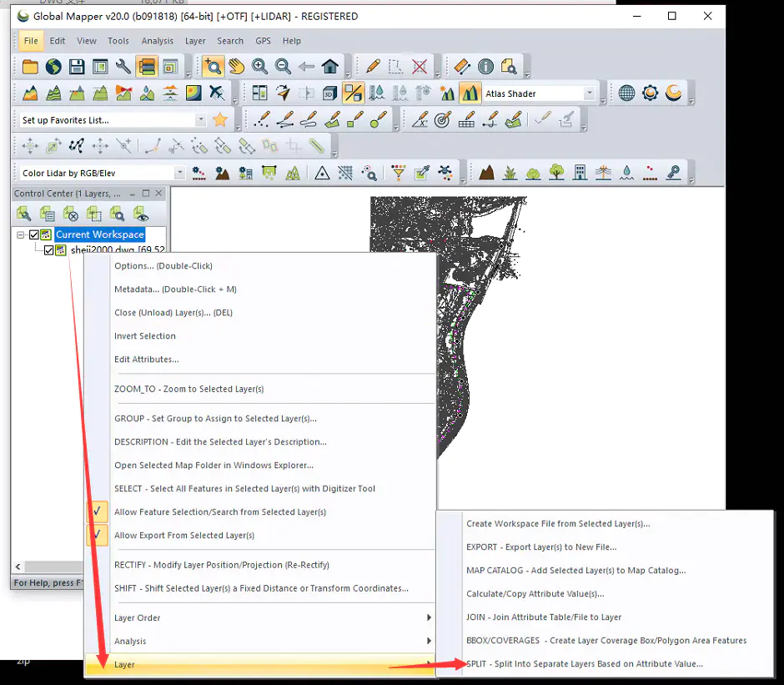Open a data file with the folder icon

pos(30,67)
